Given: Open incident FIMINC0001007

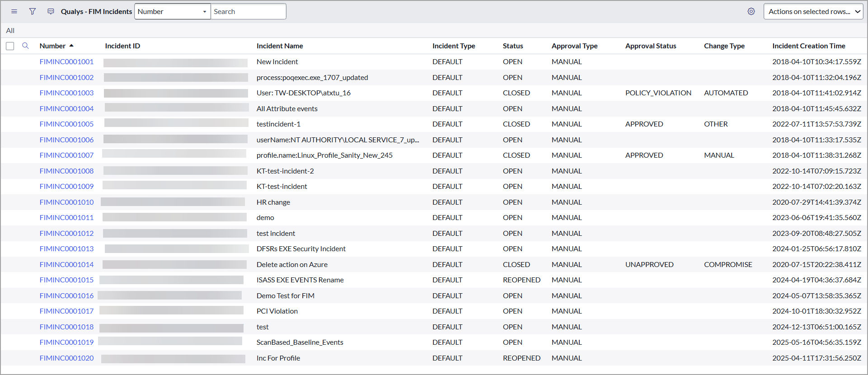Looking at the screenshot, I should click(x=66, y=155).
